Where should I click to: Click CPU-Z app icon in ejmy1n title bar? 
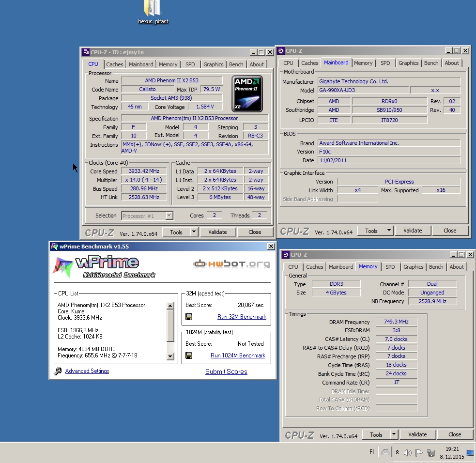coord(86,52)
